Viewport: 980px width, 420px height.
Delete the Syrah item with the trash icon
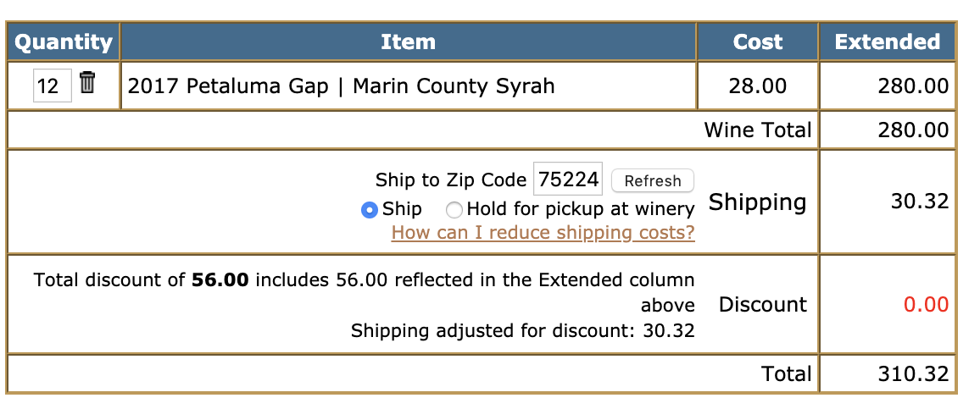coord(87,82)
